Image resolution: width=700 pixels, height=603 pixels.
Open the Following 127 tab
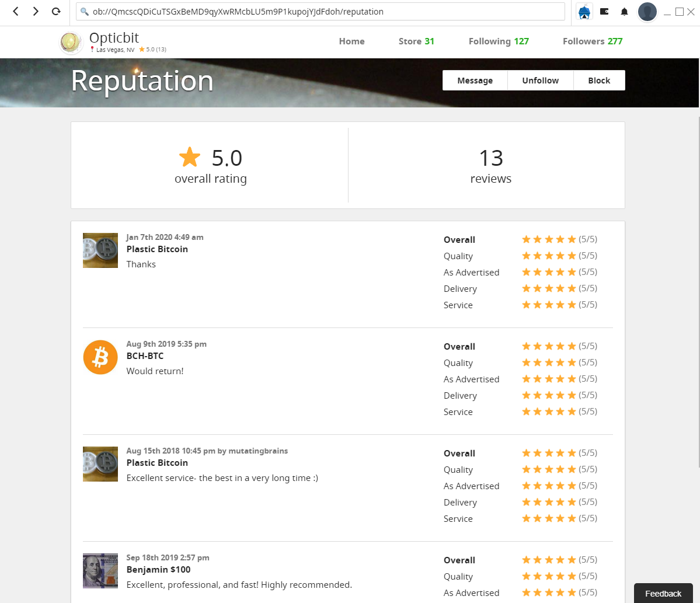(x=499, y=41)
